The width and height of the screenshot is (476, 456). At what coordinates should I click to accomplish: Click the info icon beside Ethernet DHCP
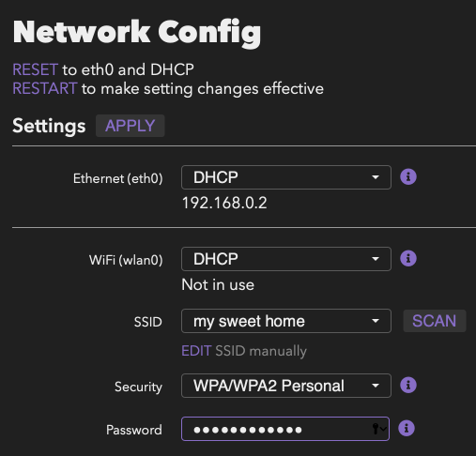408,177
